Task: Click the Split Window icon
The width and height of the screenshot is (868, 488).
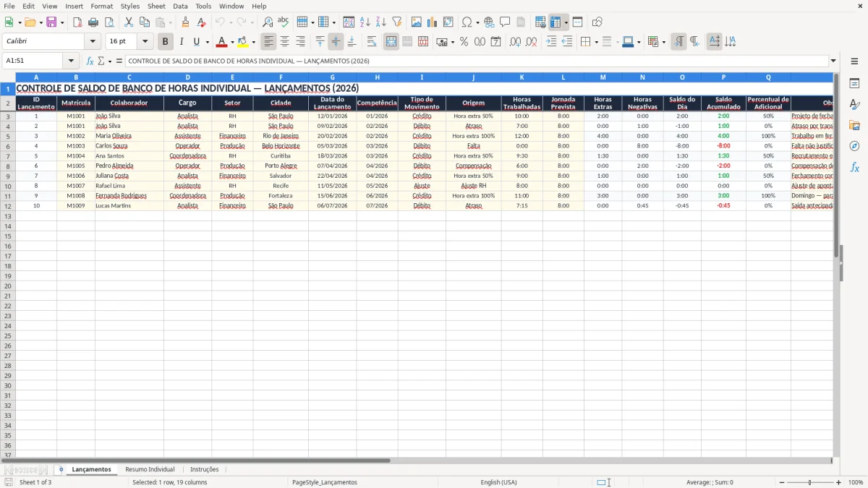Action: coord(578,22)
